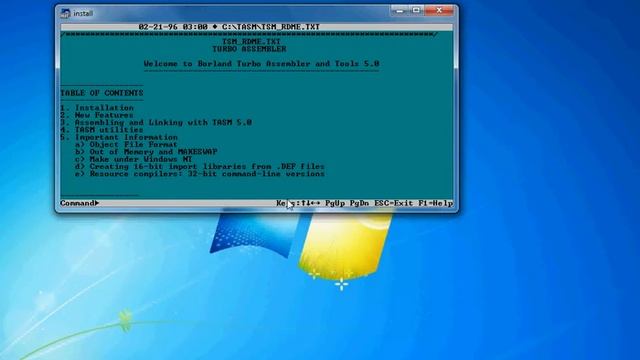Click the '2. New Features' entry
This screenshot has height=360, width=640.
[x=97, y=115]
